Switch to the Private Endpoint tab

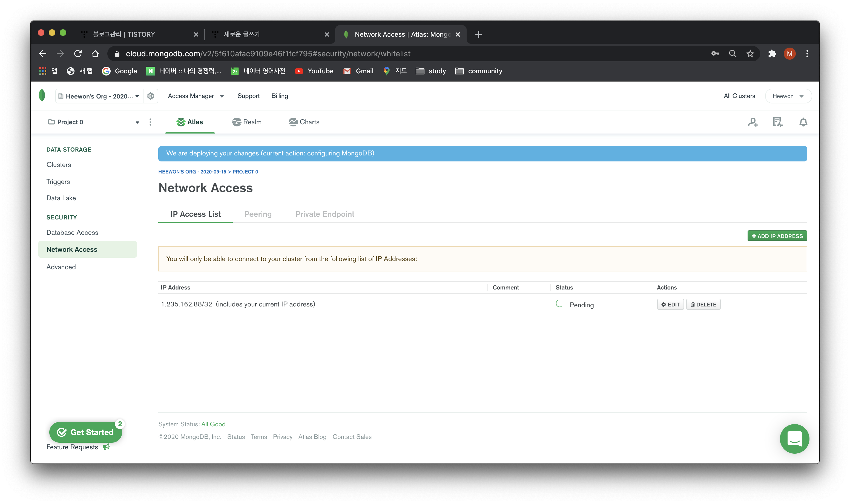[325, 214]
